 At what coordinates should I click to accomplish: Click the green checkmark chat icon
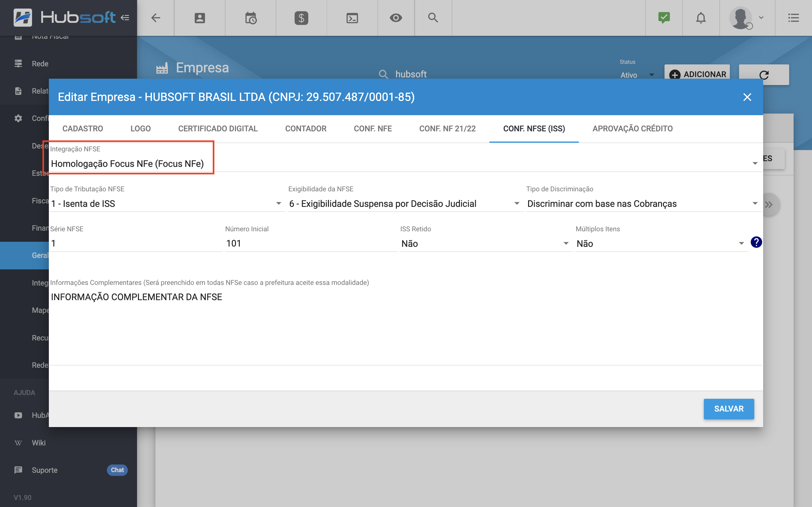(664, 18)
